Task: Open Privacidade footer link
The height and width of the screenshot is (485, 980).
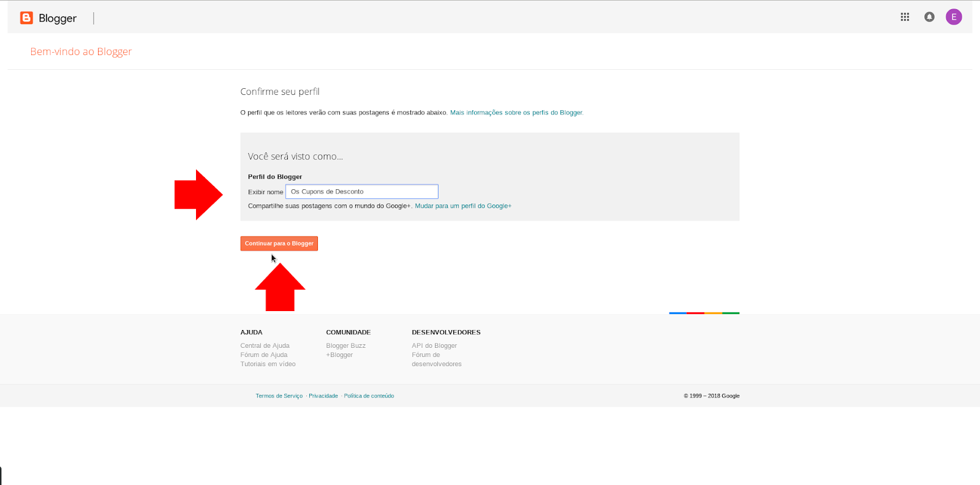Action: click(x=323, y=396)
